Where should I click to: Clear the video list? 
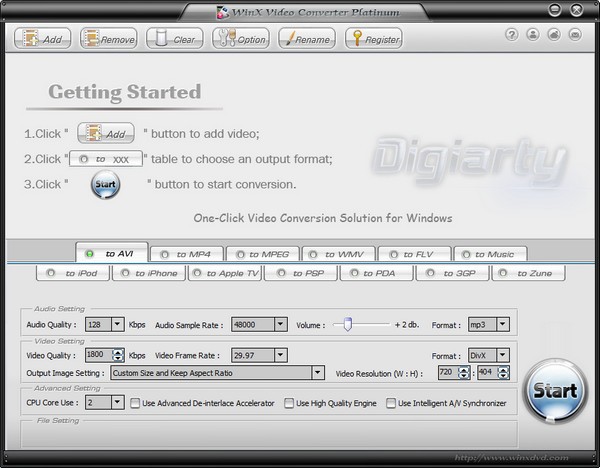pyautogui.click(x=175, y=39)
